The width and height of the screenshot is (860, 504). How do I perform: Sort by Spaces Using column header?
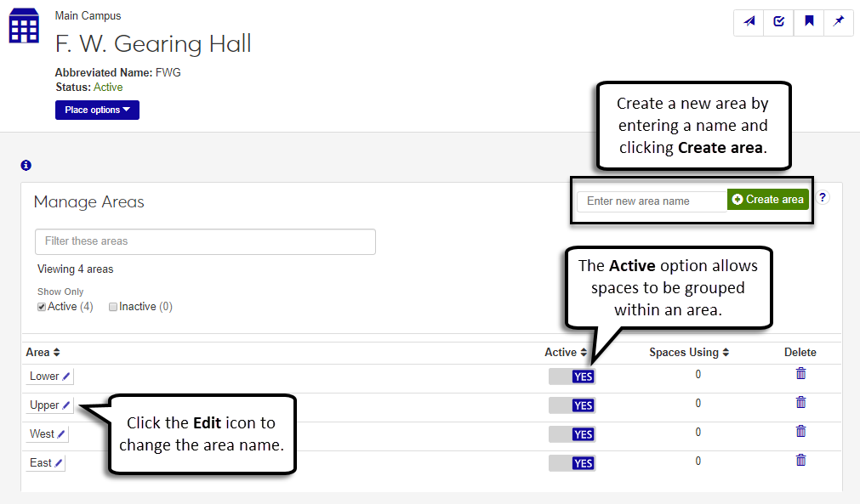click(689, 352)
